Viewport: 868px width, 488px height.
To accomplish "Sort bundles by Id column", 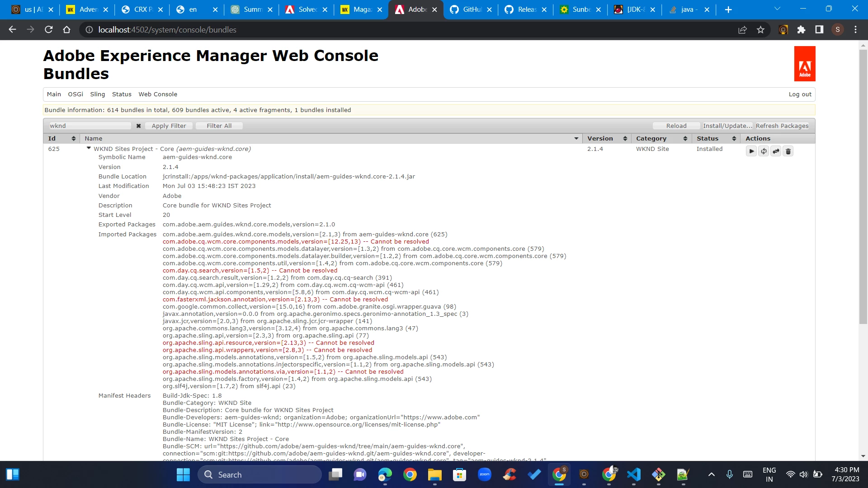I will [x=73, y=139].
